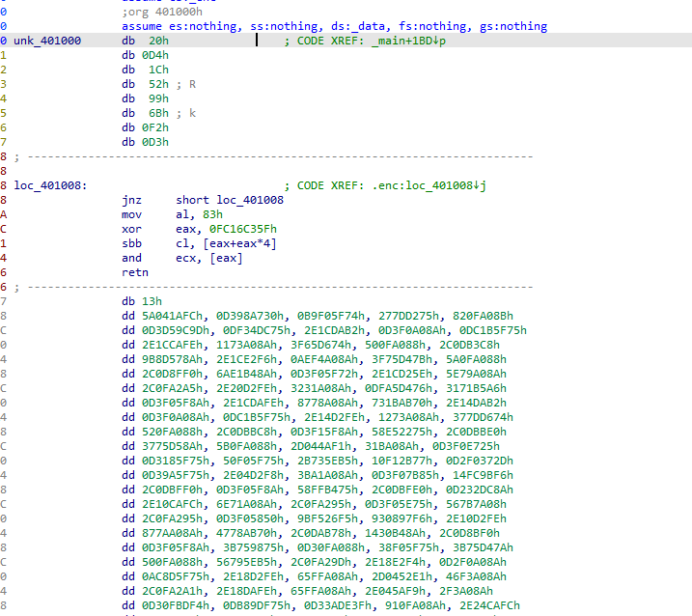Select the retn instruction

[135, 272]
